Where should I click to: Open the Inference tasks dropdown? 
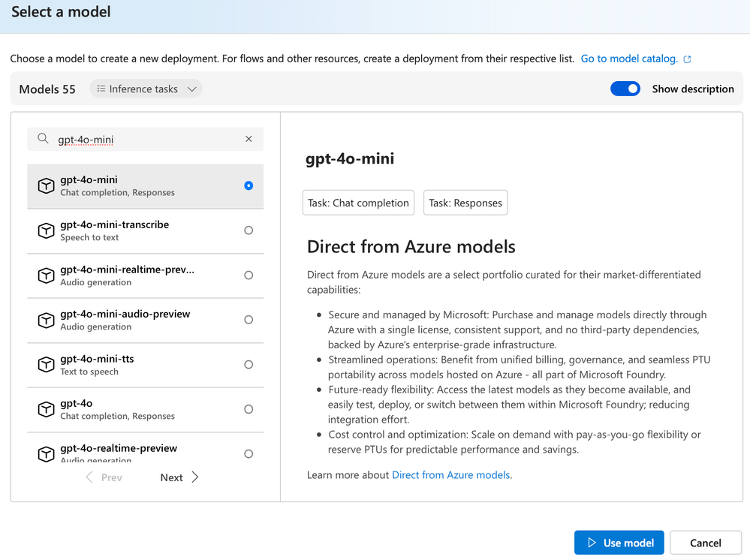coord(146,89)
